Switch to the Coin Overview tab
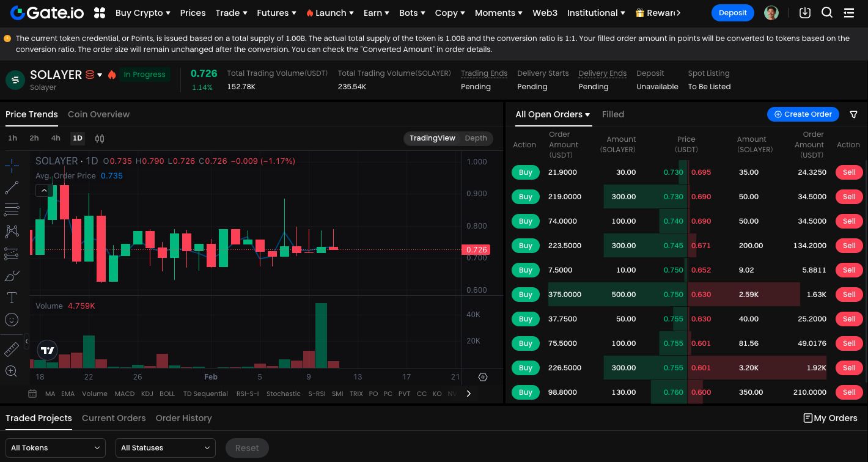The width and height of the screenshot is (868, 462). [x=98, y=114]
